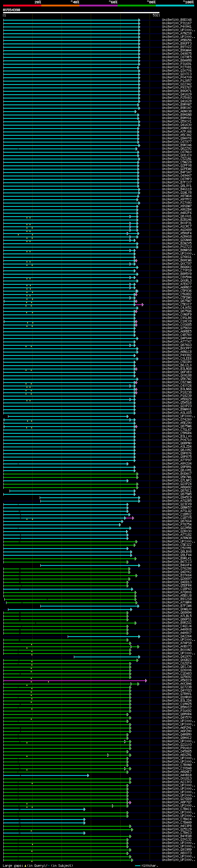Click hit label UniRef100_P91410

pyautogui.click(x=177, y=748)
